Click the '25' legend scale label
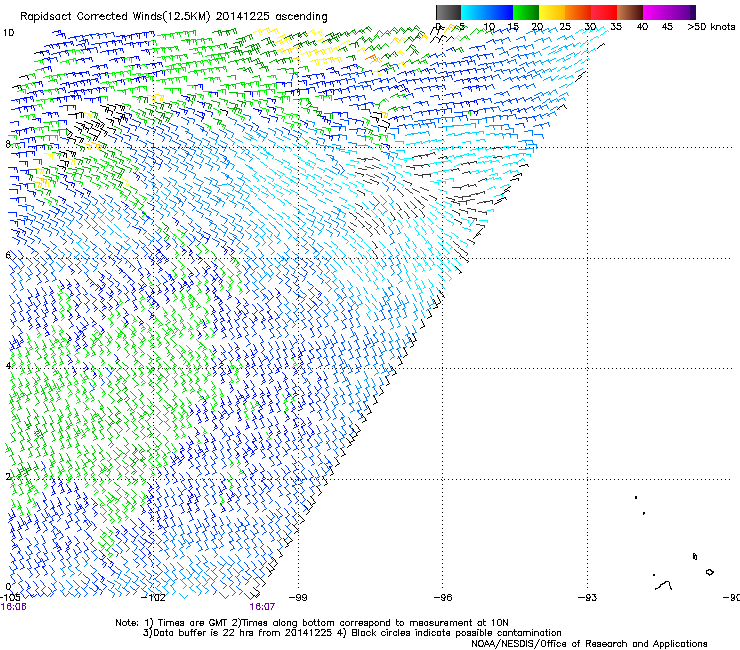This screenshot has height=650, width=740. (x=565, y=27)
